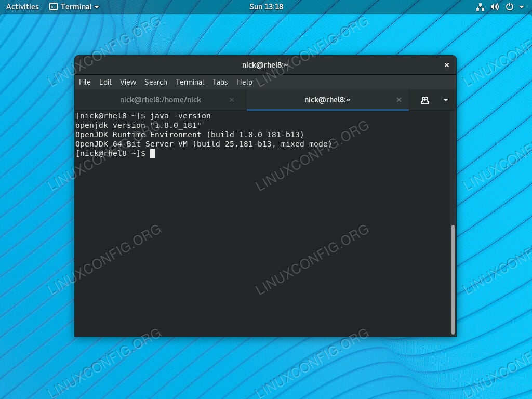This screenshot has height=399, width=532.
Task: Expand the tab list dropdown arrow
Action: (x=445, y=100)
